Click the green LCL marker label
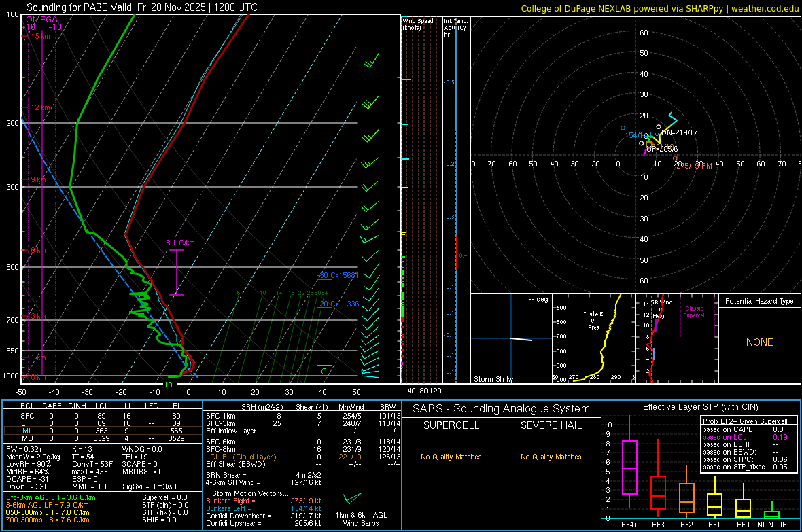 (324, 372)
